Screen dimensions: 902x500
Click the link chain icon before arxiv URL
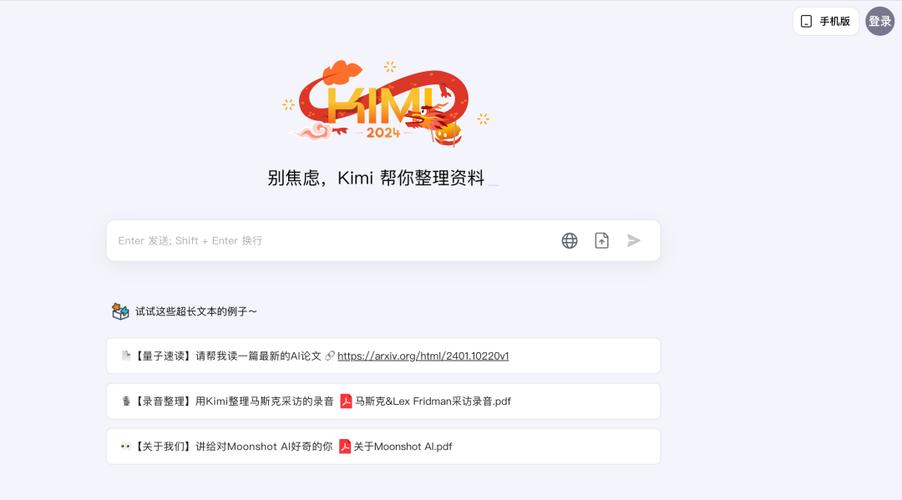tap(330, 356)
